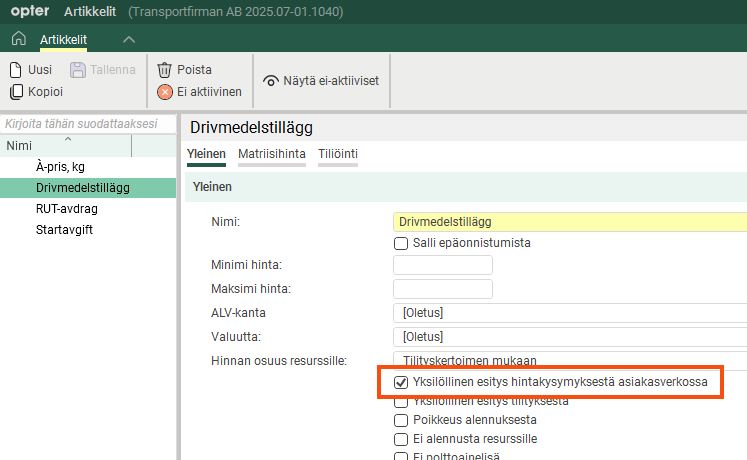Switch to the Matriisihinta tab
747x460 pixels.
pos(271,153)
